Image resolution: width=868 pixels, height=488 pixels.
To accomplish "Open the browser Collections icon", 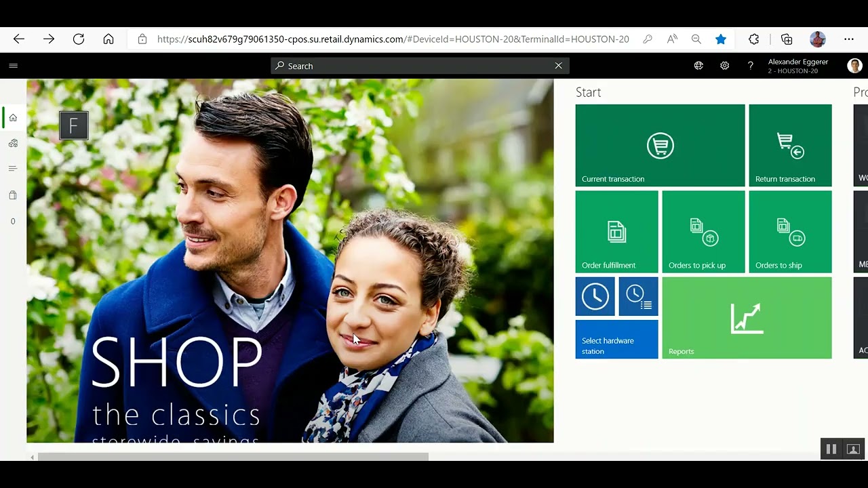I will pyautogui.click(x=787, y=39).
